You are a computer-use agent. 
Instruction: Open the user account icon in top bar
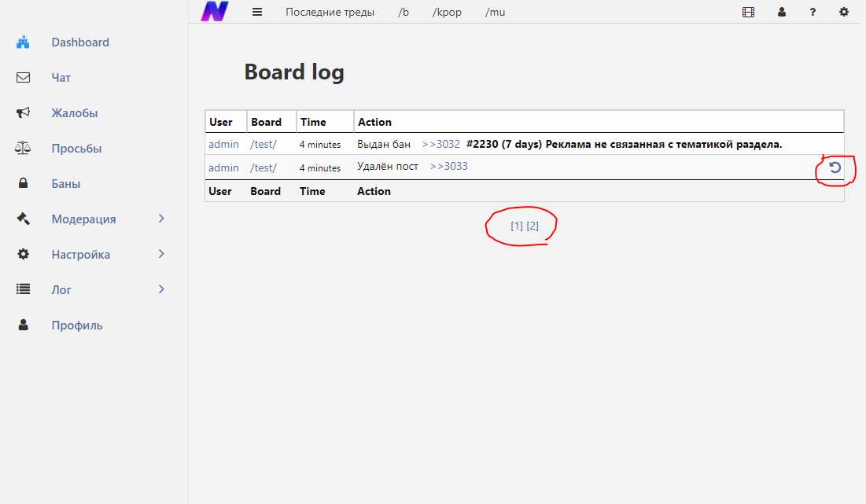click(x=781, y=13)
